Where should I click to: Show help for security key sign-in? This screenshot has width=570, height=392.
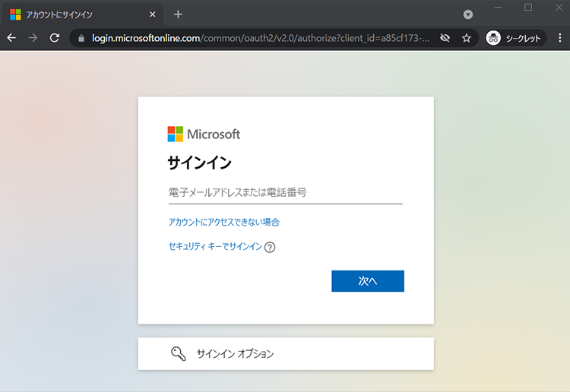click(x=270, y=248)
